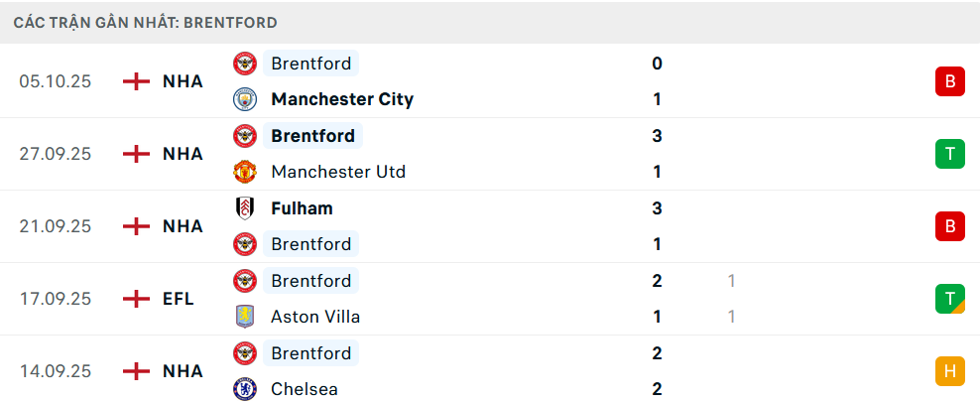The image size is (980, 403).
Task: Click the Brentford crest in the 05.10.25 match
Action: 244,64
